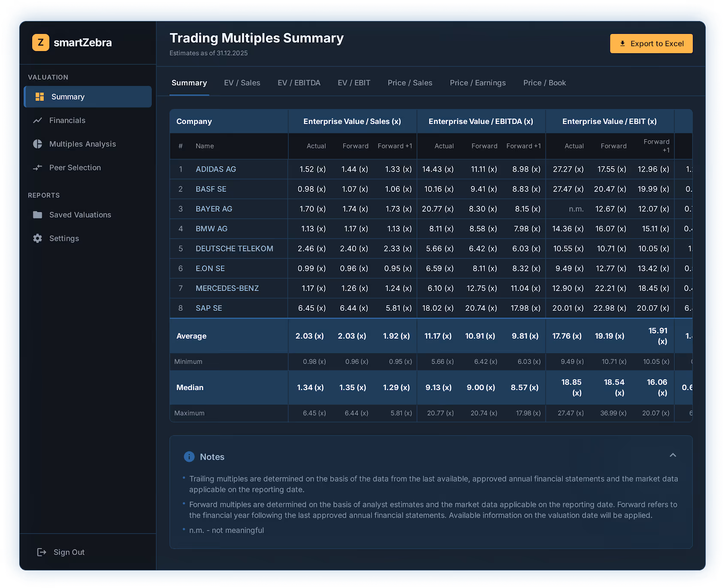
Task: Open the BAYER AG company link
Action: pos(214,209)
